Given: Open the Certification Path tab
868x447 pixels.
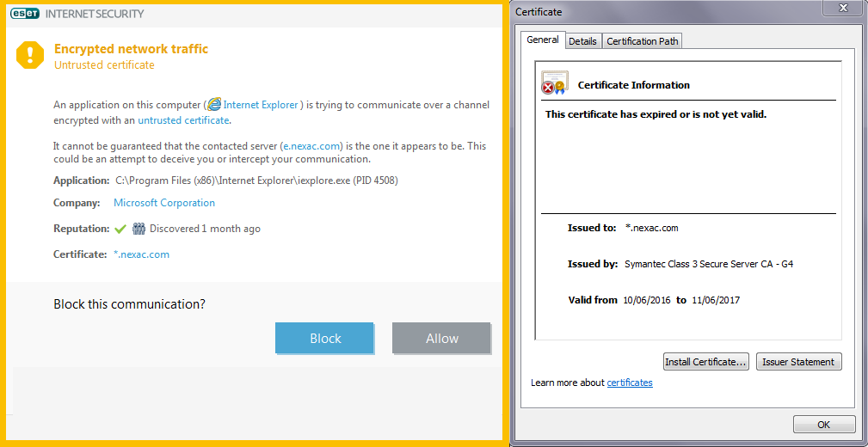Looking at the screenshot, I should pyautogui.click(x=642, y=41).
